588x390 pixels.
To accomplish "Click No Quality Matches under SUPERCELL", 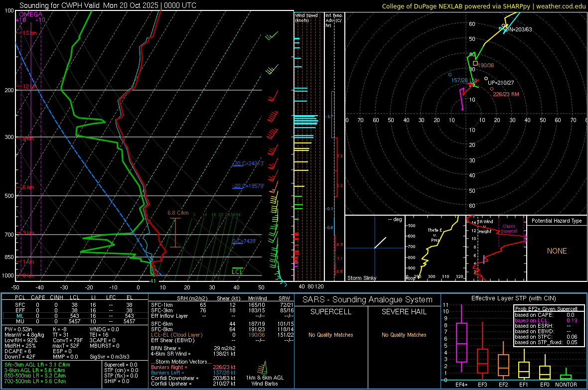I will (x=331, y=335).
